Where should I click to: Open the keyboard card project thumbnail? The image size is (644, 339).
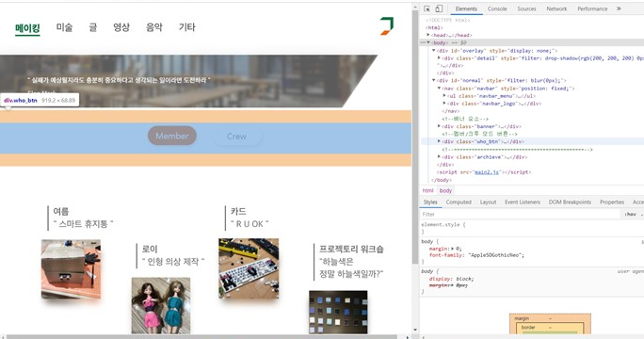(x=249, y=268)
